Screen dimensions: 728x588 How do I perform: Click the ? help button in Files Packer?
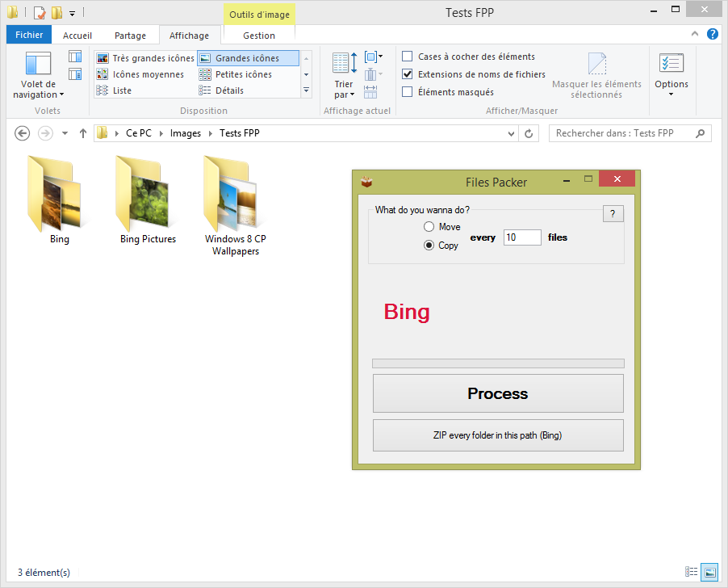613,214
